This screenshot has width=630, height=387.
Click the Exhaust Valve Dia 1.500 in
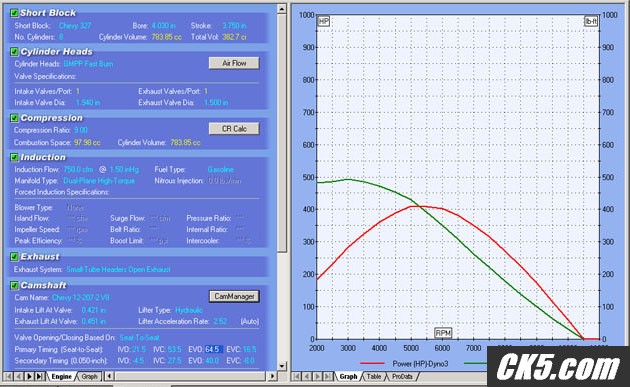(x=216, y=103)
